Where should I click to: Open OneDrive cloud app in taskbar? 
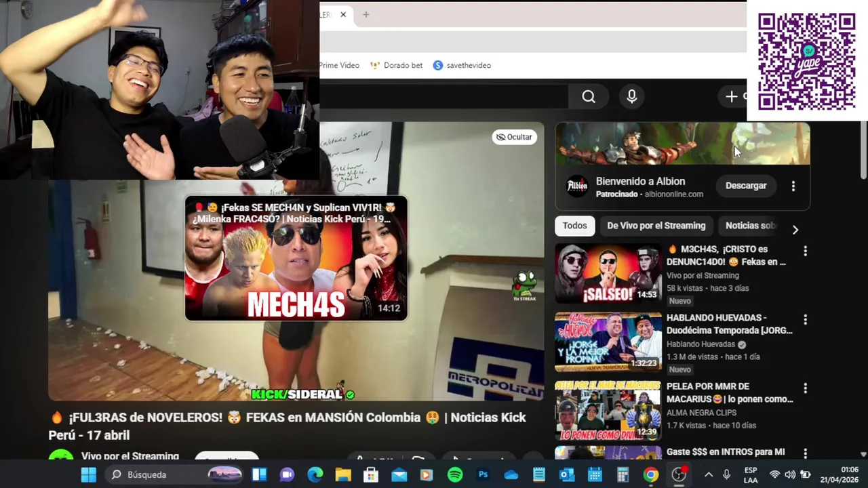511,475
